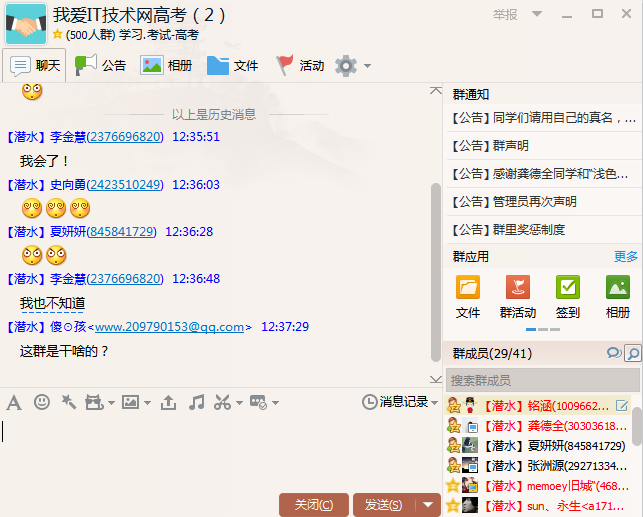Click avatar of member 夏妍妍
This screenshot has width=643, height=517.
(x=470, y=445)
